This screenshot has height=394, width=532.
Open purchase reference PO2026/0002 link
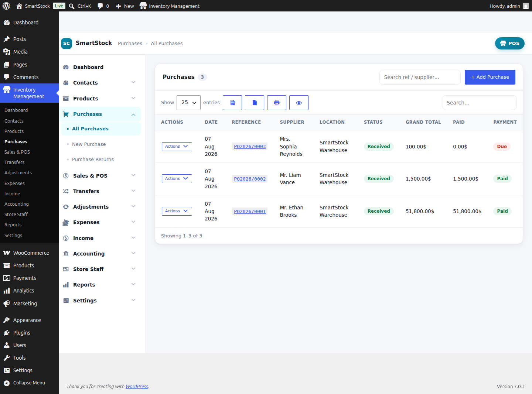[250, 179]
